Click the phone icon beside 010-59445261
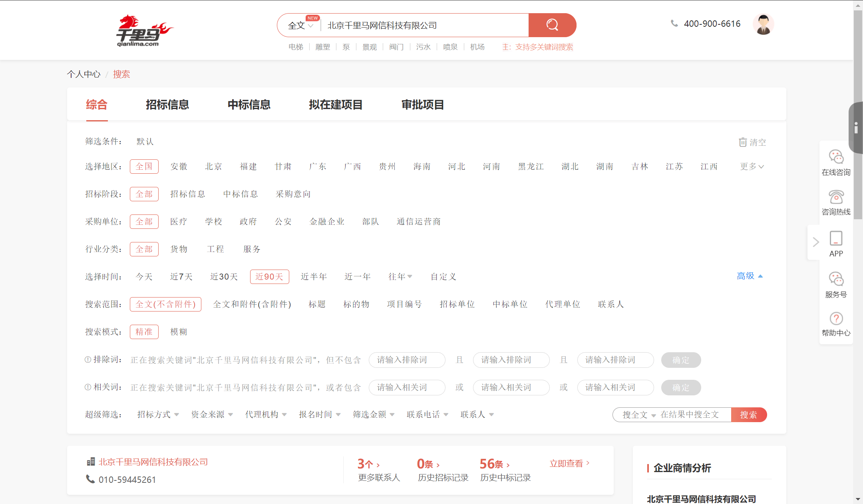 click(91, 479)
